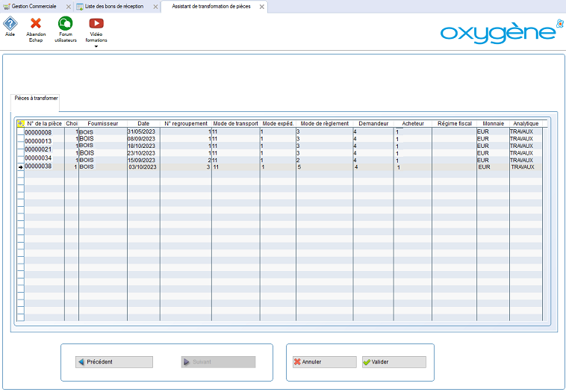The image size is (566, 392).
Task: Expand the Vidéo formations dropdown arrow
Action: pyautogui.click(x=96, y=46)
